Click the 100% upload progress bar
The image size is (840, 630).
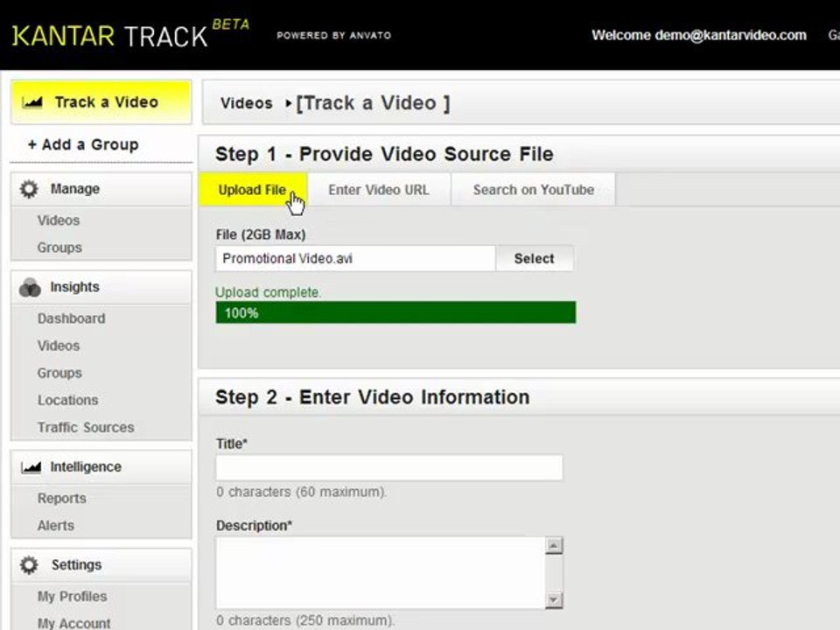395,313
